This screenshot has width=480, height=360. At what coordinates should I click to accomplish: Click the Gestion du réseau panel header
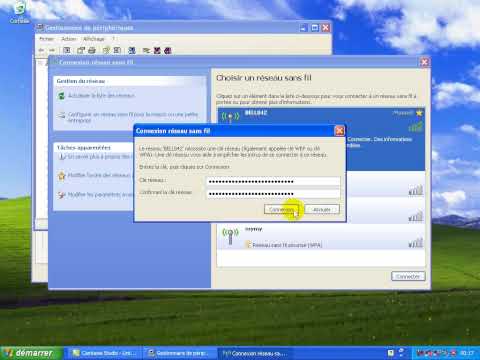pos(129,81)
